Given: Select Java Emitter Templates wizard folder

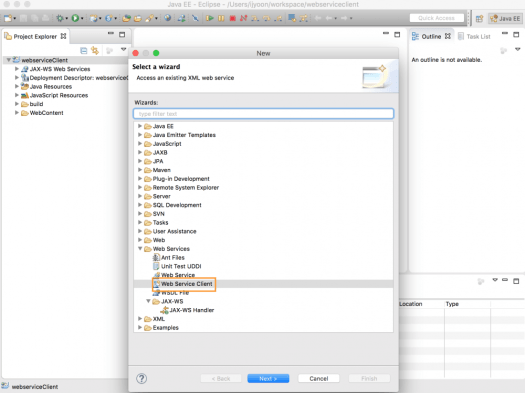Looking at the screenshot, I should [x=180, y=135].
